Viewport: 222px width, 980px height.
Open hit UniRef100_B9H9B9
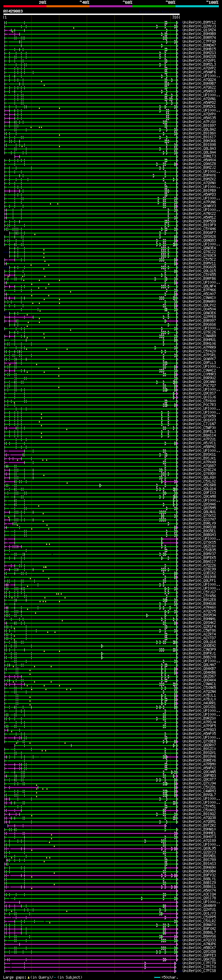(x=199, y=34)
